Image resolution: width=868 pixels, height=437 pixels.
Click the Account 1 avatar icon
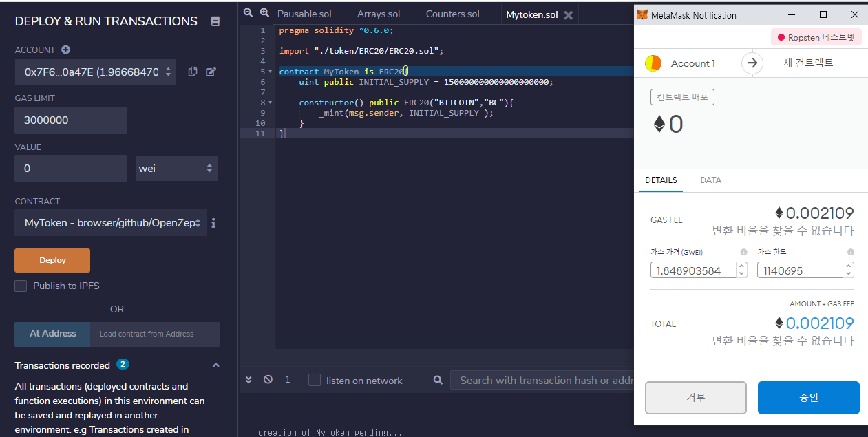(x=653, y=63)
